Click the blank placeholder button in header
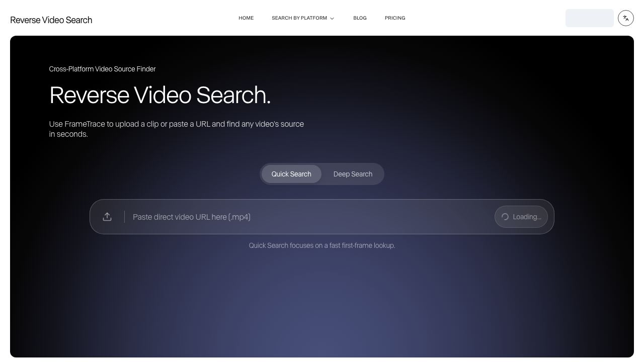The image size is (644, 362). point(590,18)
